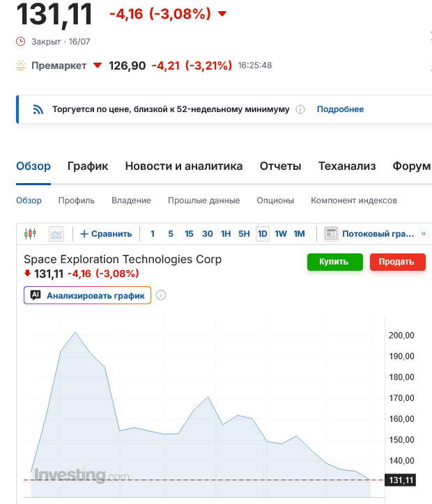
Task: Open Компонент индексов sub-tab
Action: point(354,200)
